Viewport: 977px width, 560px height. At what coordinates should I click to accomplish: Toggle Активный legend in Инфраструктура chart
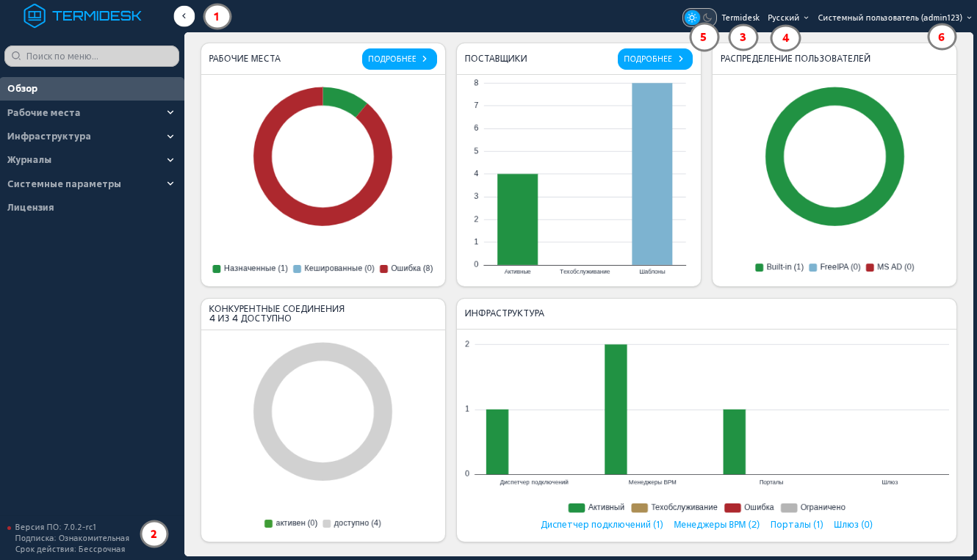(x=596, y=508)
